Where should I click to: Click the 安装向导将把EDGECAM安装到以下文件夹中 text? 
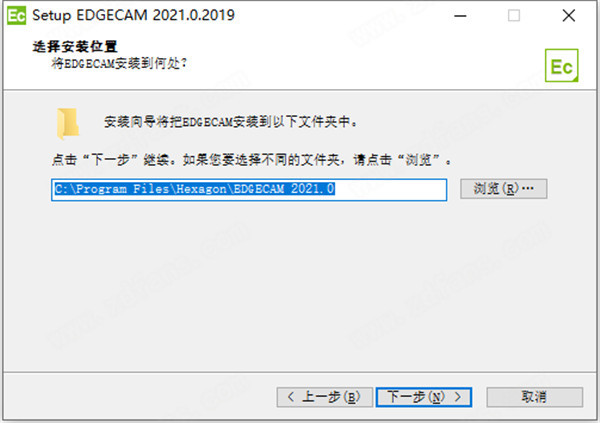click(x=231, y=122)
